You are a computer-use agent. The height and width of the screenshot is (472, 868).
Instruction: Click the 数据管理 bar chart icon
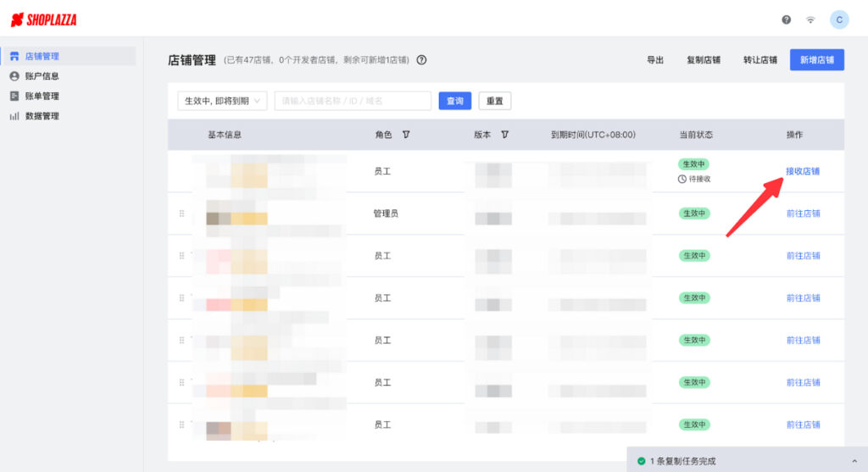point(14,115)
